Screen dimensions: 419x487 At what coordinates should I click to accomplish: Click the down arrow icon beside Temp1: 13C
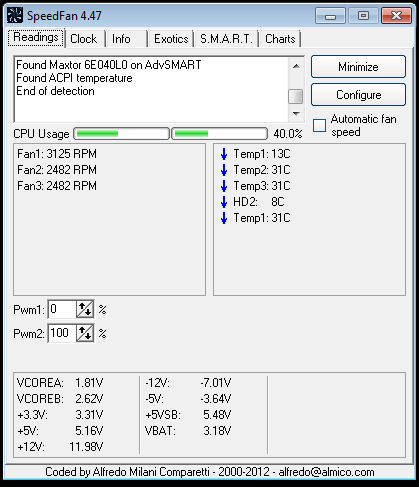224,154
